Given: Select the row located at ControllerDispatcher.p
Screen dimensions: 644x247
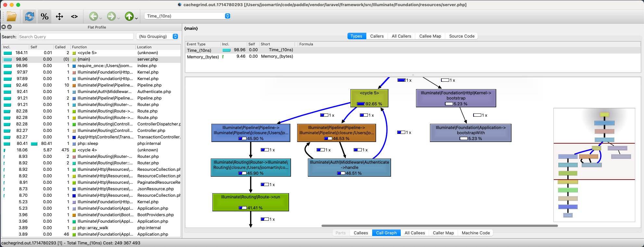Looking at the screenshot, I should (x=91, y=124).
